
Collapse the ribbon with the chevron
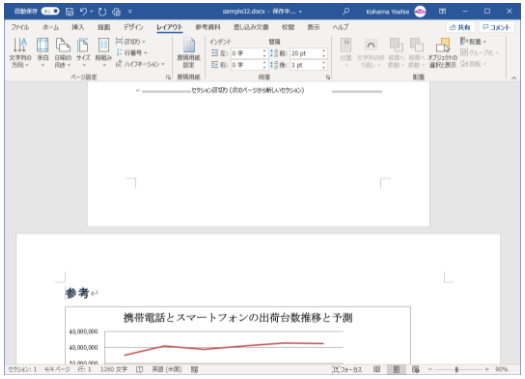pyautogui.click(x=514, y=78)
